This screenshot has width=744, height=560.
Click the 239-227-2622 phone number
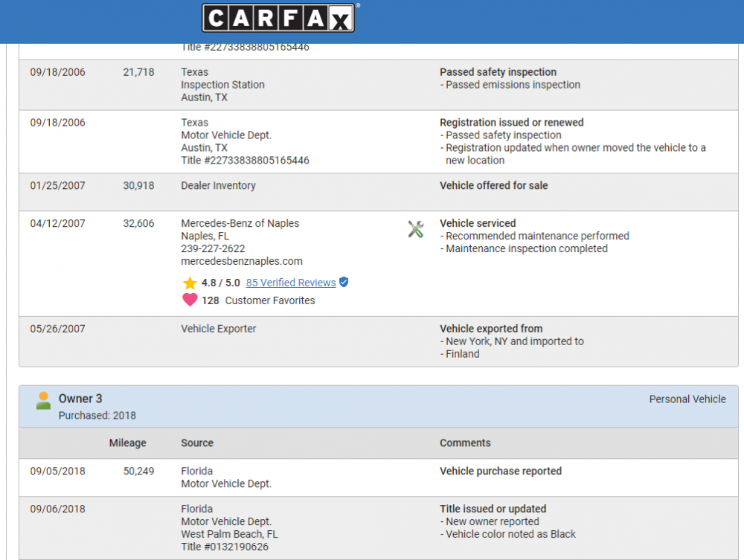click(x=213, y=248)
